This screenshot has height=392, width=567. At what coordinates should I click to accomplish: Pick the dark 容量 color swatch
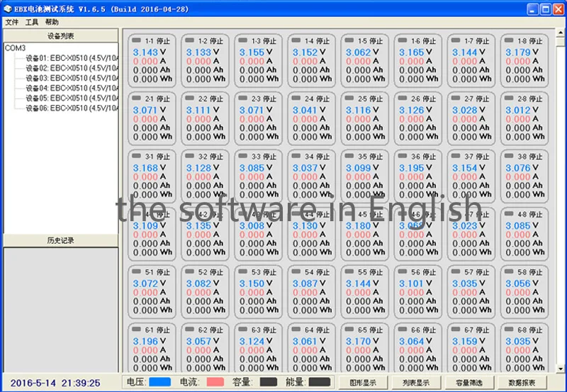(x=269, y=382)
